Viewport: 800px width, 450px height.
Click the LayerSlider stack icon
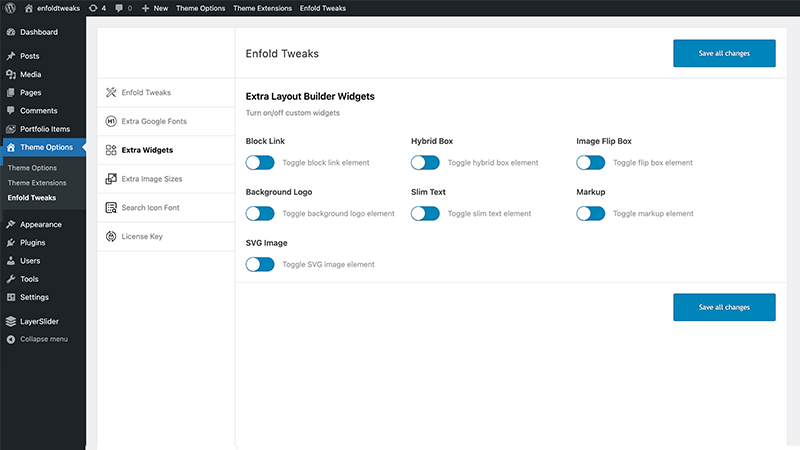click(x=11, y=321)
